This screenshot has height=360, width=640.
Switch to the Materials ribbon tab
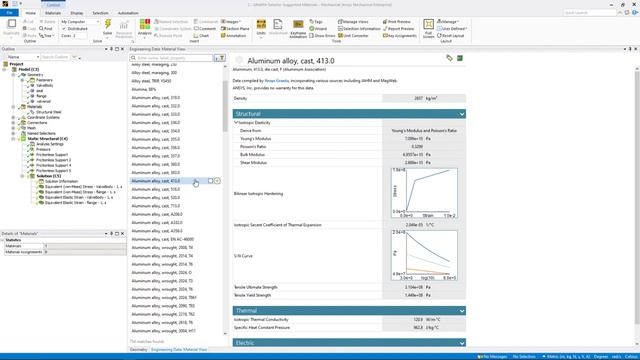[x=53, y=13]
